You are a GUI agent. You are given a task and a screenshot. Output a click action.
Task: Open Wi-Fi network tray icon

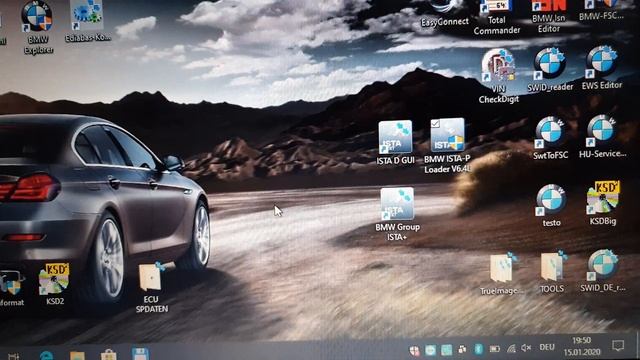(x=511, y=349)
